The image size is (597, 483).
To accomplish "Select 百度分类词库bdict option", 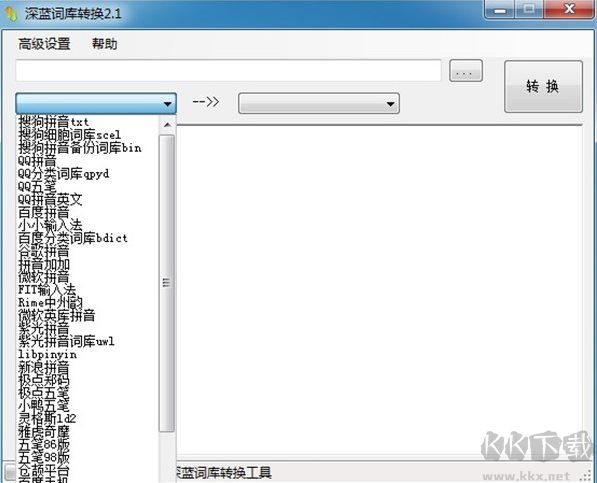I will (x=73, y=238).
